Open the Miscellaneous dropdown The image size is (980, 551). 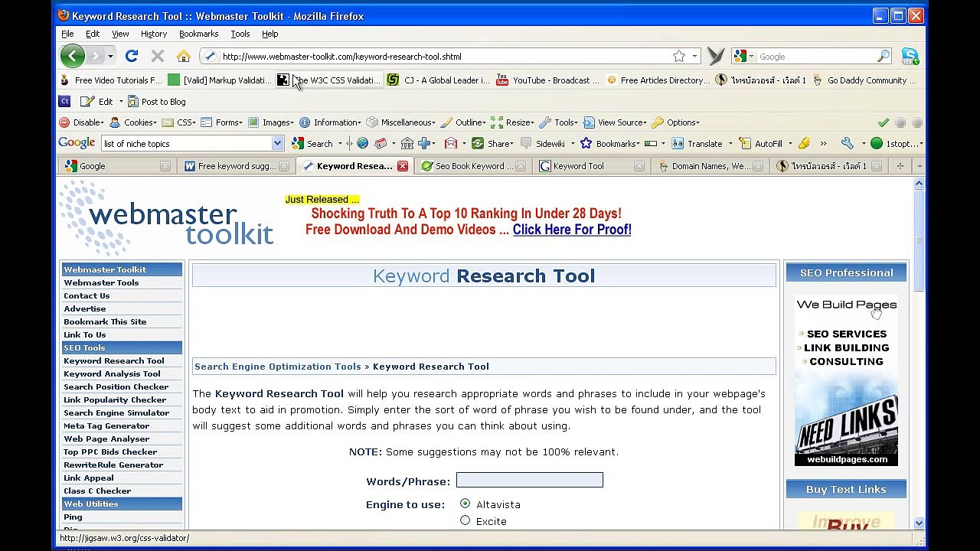pos(401,122)
